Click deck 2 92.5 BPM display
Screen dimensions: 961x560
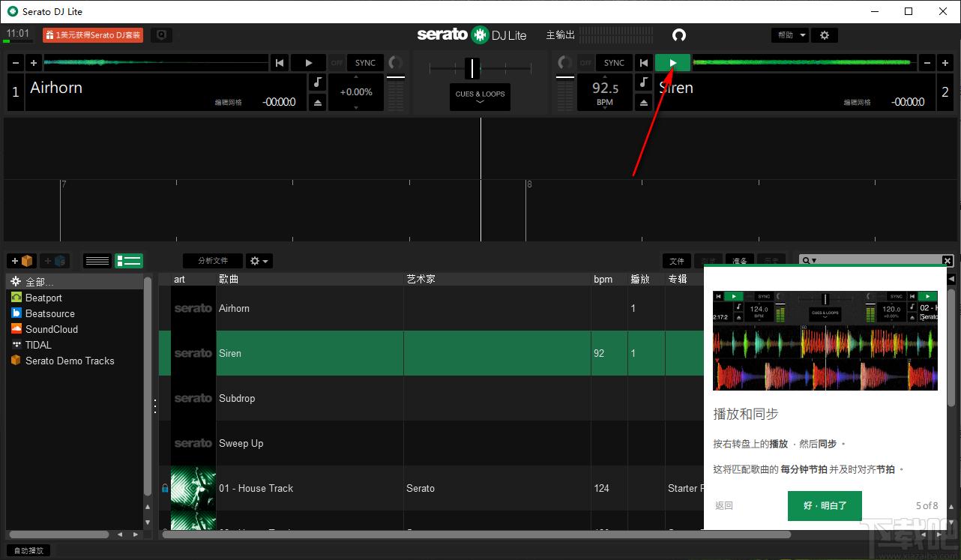pyautogui.click(x=604, y=92)
